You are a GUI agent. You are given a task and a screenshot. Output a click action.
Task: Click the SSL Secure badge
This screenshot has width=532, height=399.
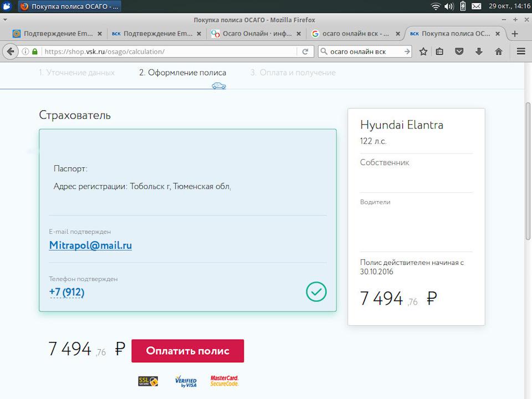tap(147, 381)
